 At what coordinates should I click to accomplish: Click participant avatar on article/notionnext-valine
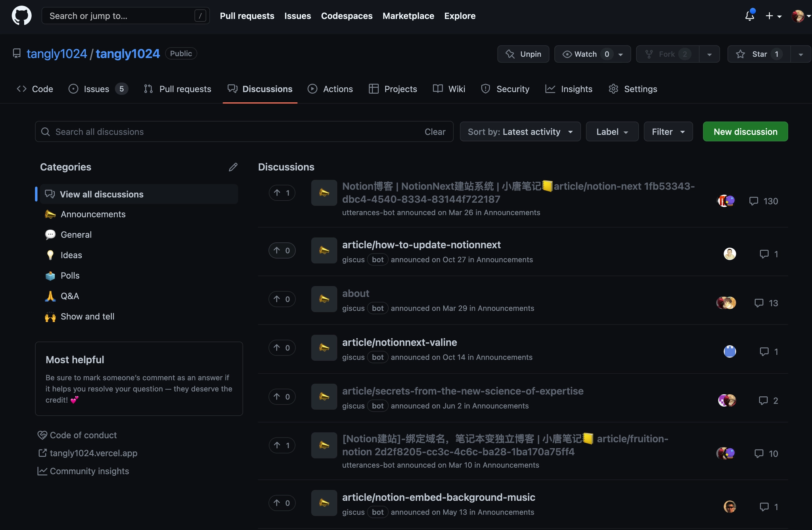pyautogui.click(x=730, y=351)
